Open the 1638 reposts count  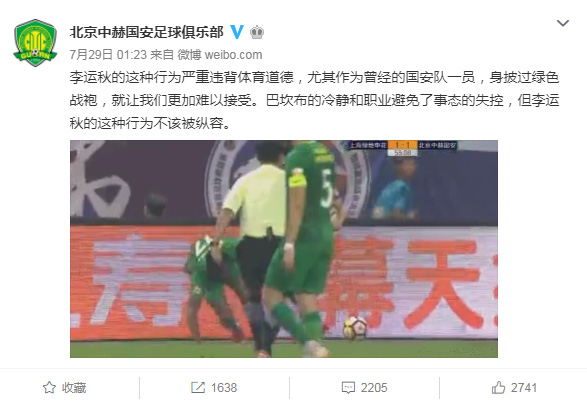(224, 387)
